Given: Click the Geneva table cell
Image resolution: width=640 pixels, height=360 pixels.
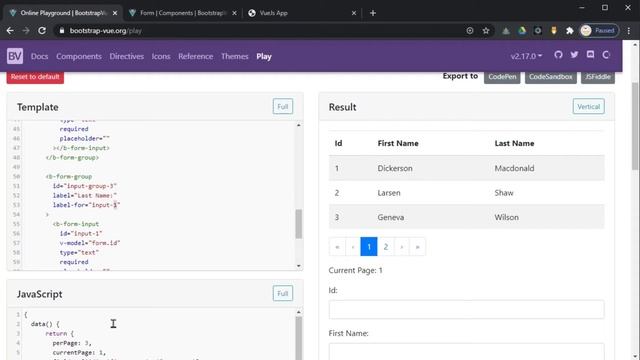Looking at the screenshot, I should tap(391, 217).
